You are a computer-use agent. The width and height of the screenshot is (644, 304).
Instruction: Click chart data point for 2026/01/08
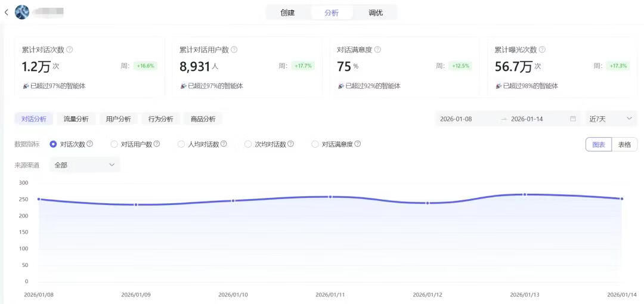tap(39, 199)
